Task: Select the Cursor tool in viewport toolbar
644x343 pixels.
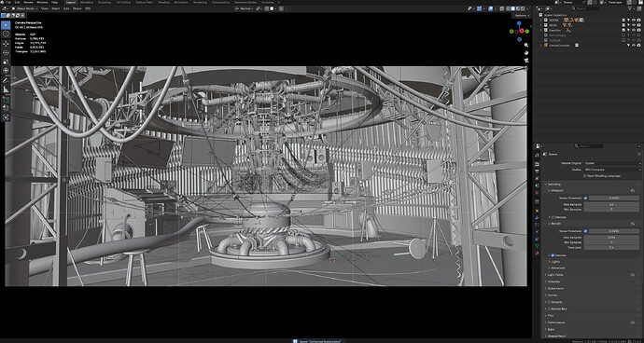Action: coord(6,34)
